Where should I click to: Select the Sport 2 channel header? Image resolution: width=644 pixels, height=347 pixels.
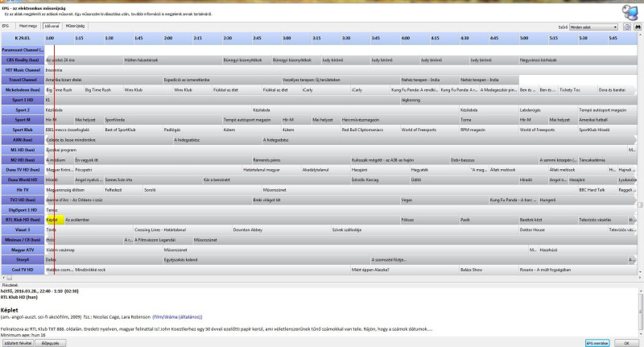(23, 110)
